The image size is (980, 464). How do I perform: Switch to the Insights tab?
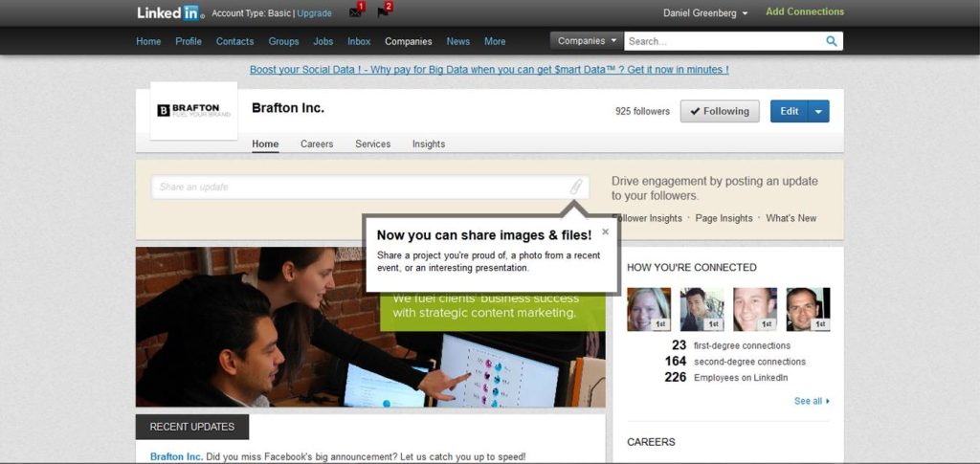429,144
